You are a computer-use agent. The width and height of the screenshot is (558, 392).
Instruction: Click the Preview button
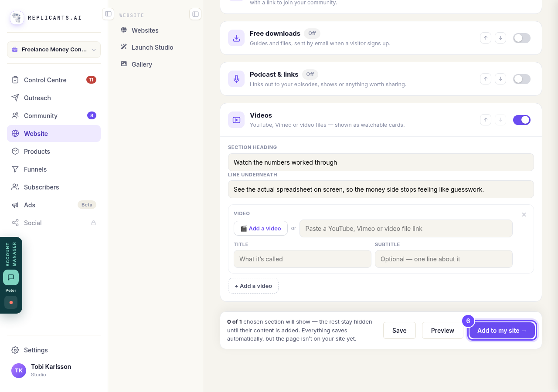442,331
